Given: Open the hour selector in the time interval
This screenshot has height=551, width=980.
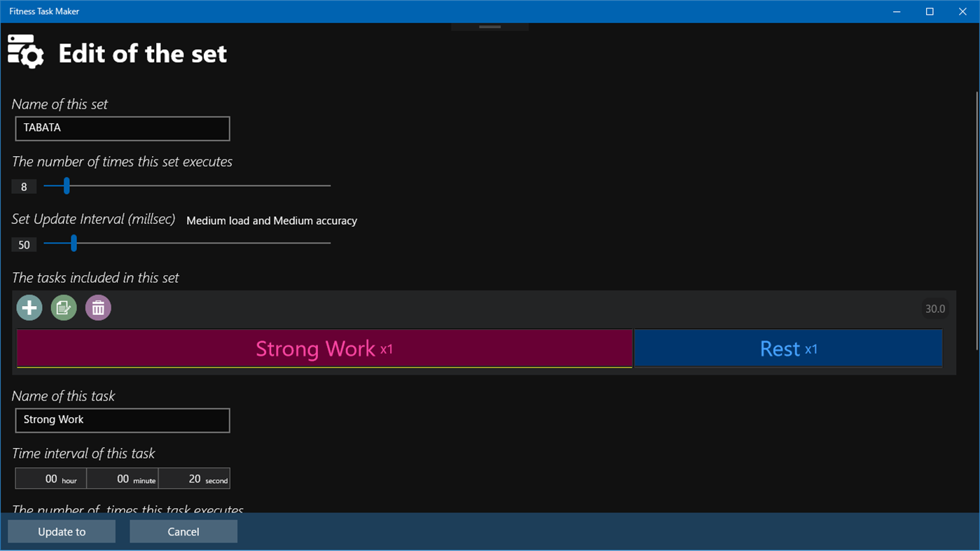Looking at the screenshot, I should (50, 478).
